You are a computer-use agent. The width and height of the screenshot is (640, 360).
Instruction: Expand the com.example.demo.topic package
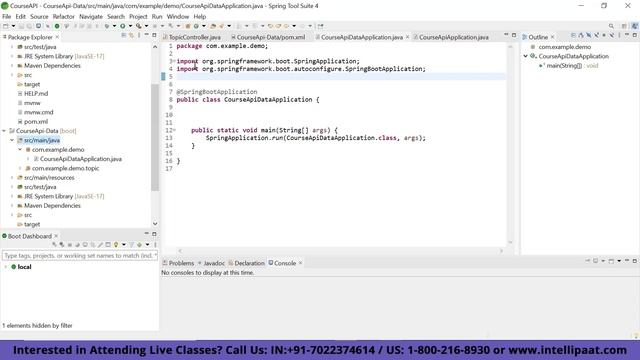[x=20, y=168]
